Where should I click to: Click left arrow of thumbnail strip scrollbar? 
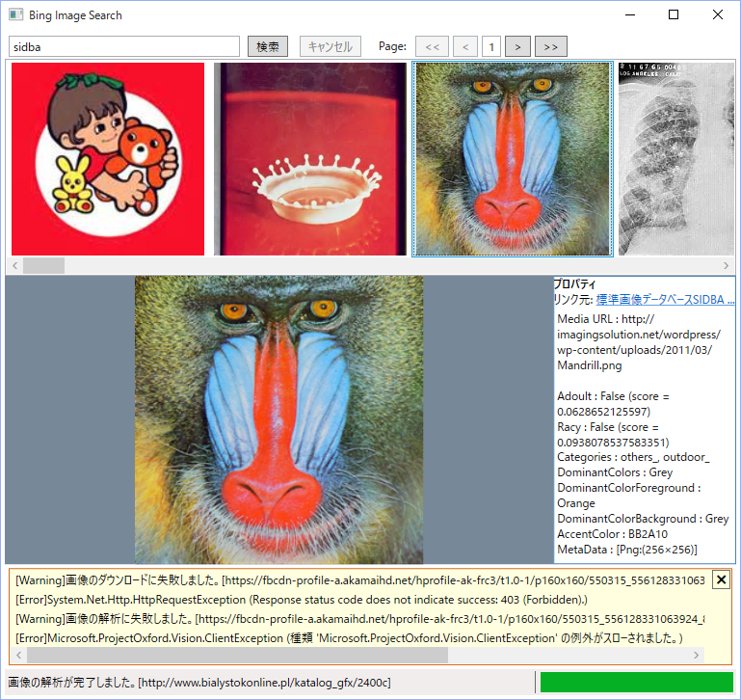[15, 265]
